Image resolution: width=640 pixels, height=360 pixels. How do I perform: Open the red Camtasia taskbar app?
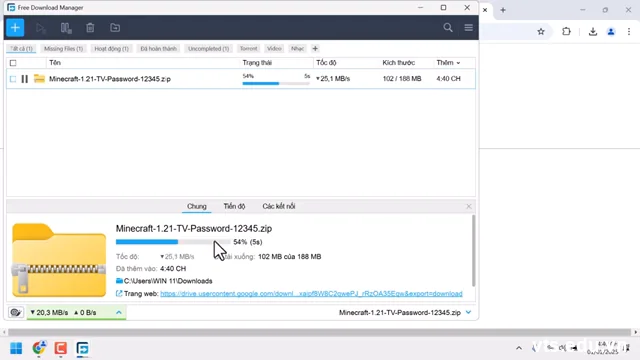[x=61, y=348]
